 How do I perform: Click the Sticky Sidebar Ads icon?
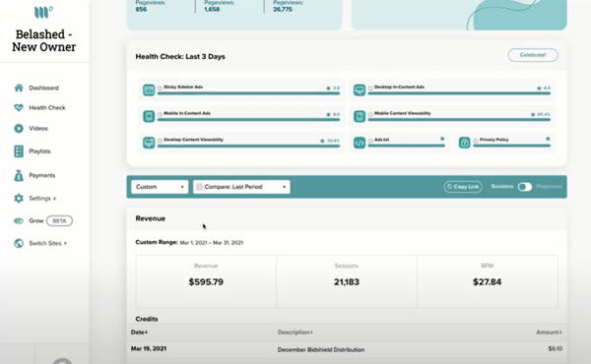click(x=149, y=90)
